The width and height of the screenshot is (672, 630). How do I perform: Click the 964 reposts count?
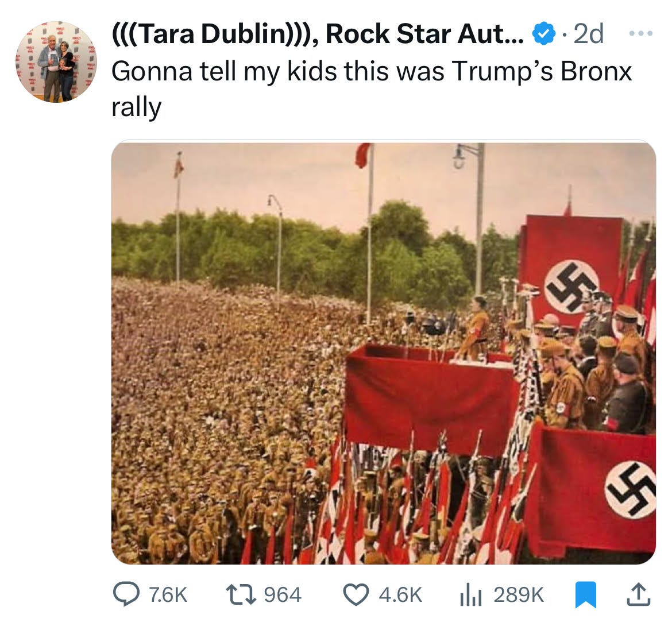click(283, 595)
